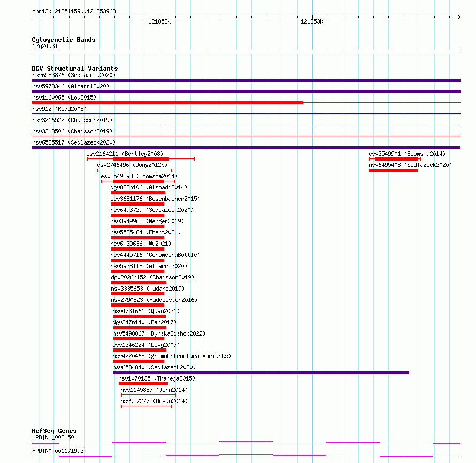Click the red bar under esv3549901 (Boomsma2014)

point(396,159)
